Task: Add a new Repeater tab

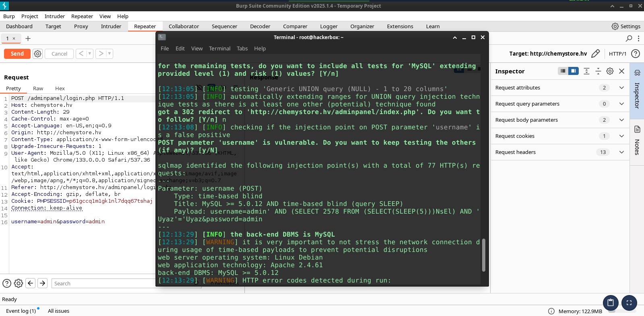Action: point(28,38)
